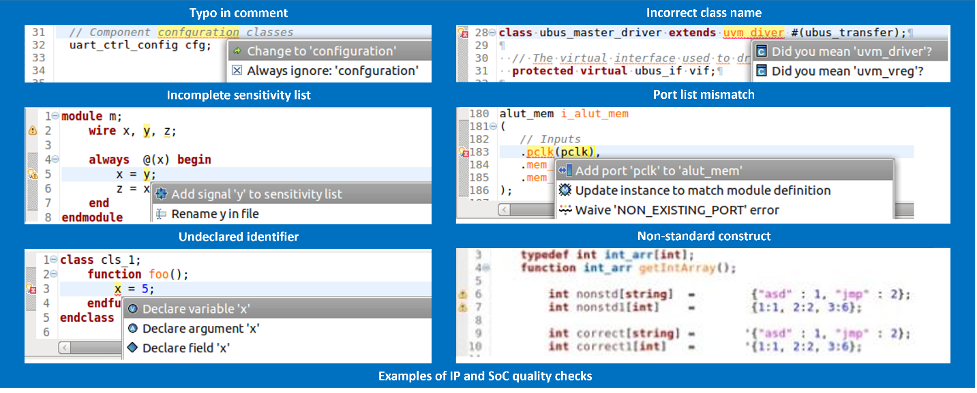Collapse the always block fold on line 4
Image resolution: width=977 pixels, height=393 pixels.
(x=55, y=160)
